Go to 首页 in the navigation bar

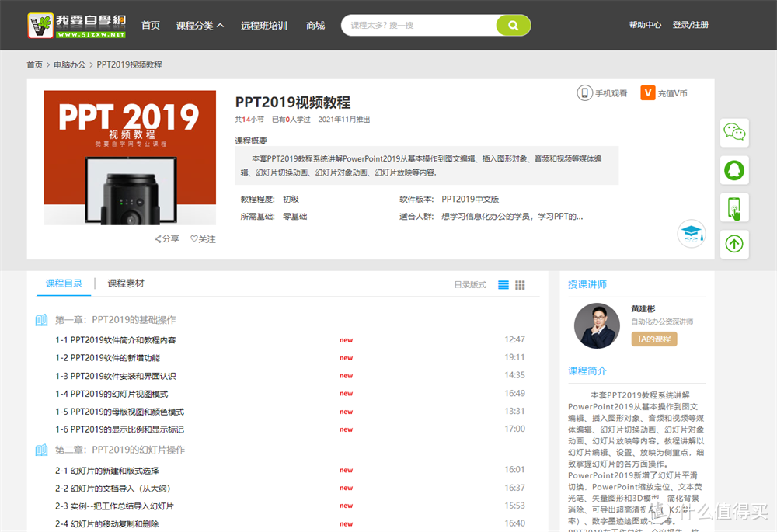coord(151,26)
